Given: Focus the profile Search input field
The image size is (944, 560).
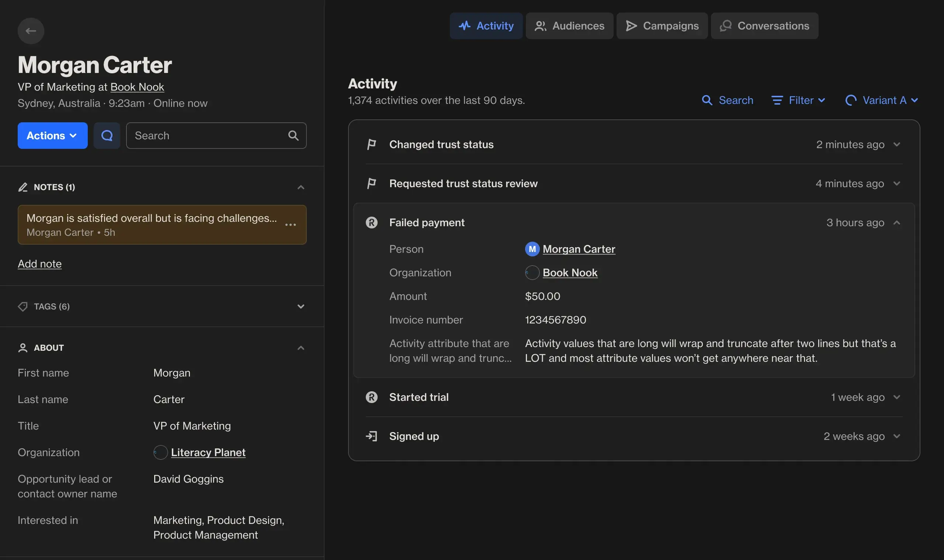Looking at the screenshot, I should click(216, 136).
